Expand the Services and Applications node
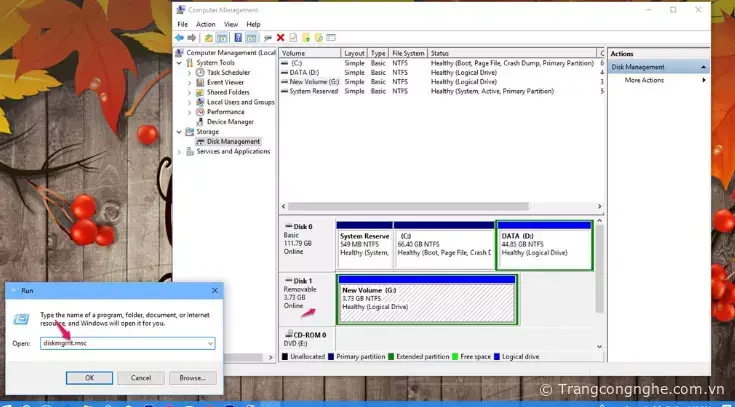This screenshot has width=735, height=407. [x=180, y=151]
